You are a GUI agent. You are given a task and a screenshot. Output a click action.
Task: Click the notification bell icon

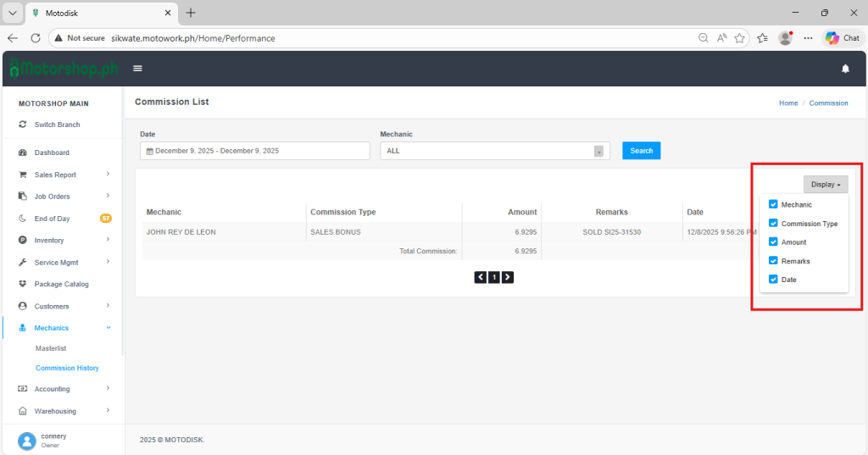(x=845, y=69)
